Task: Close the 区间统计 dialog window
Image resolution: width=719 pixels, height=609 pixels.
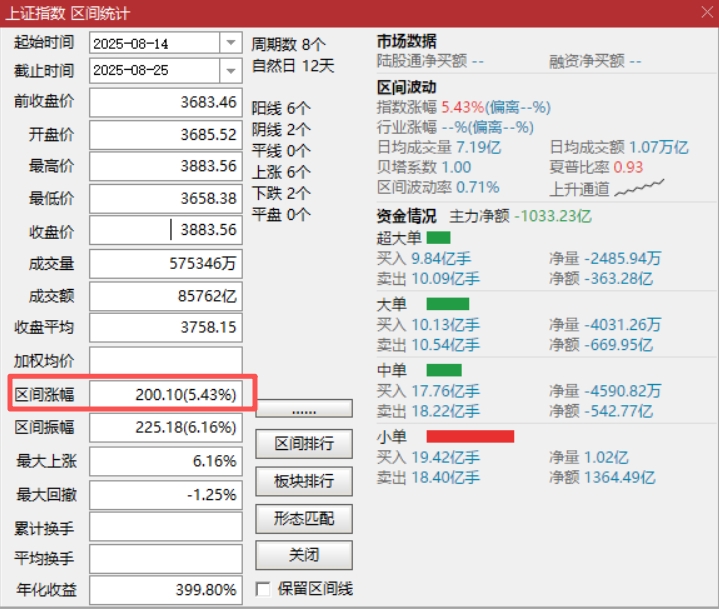Action: pyautogui.click(x=707, y=12)
